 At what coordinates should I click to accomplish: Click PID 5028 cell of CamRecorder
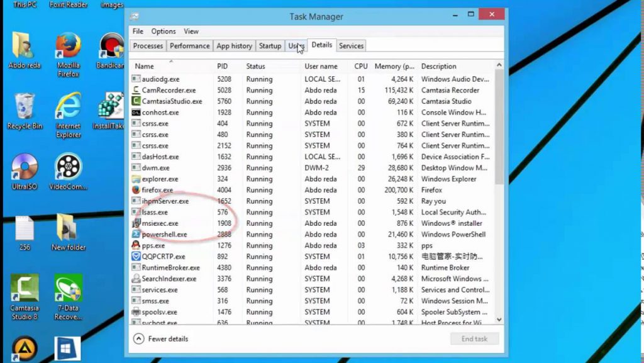tap(225, 90)
